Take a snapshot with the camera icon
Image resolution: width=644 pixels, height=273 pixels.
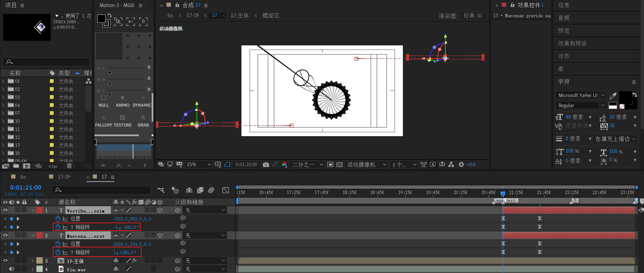click(x=266, y=164)
